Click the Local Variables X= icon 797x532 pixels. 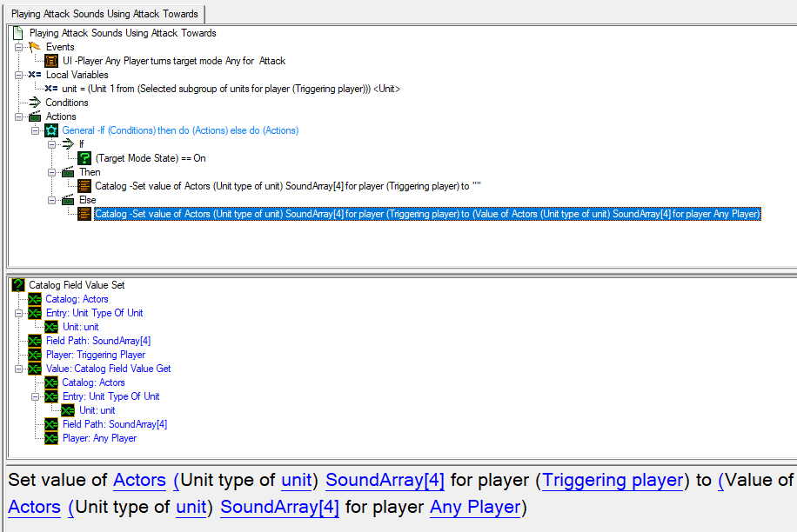(x=35, y=75)
